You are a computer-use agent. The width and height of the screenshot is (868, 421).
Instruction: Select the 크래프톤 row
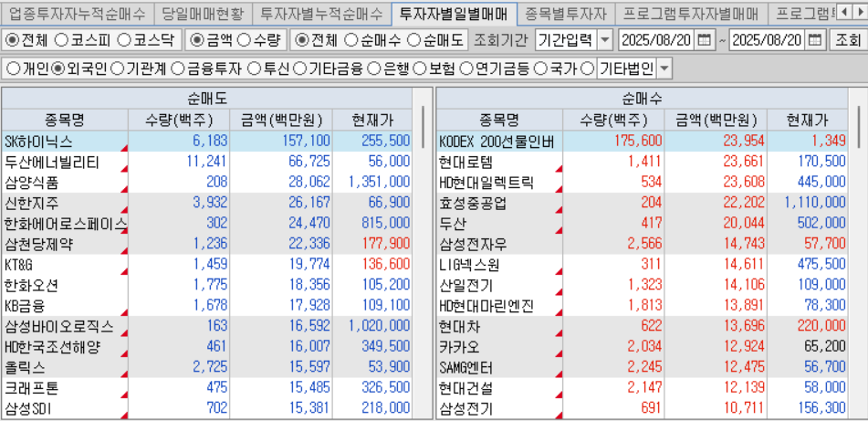point(207,388)
